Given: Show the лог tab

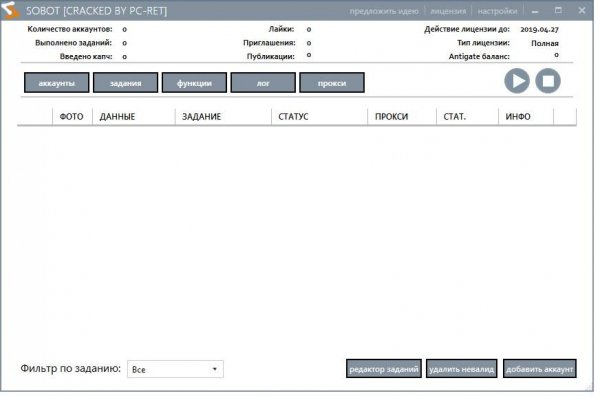Looking at the screenshot, I should 263,83.
